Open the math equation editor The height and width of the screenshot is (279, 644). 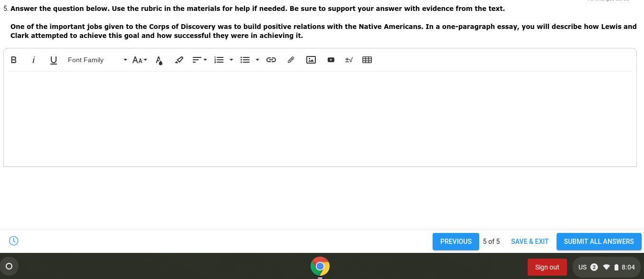[x=349, y=60]
